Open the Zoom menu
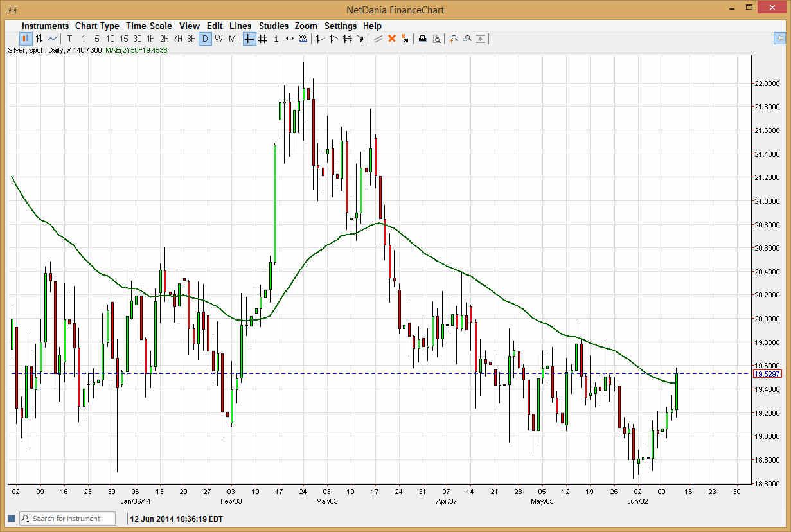 click(x=306, y=26)
